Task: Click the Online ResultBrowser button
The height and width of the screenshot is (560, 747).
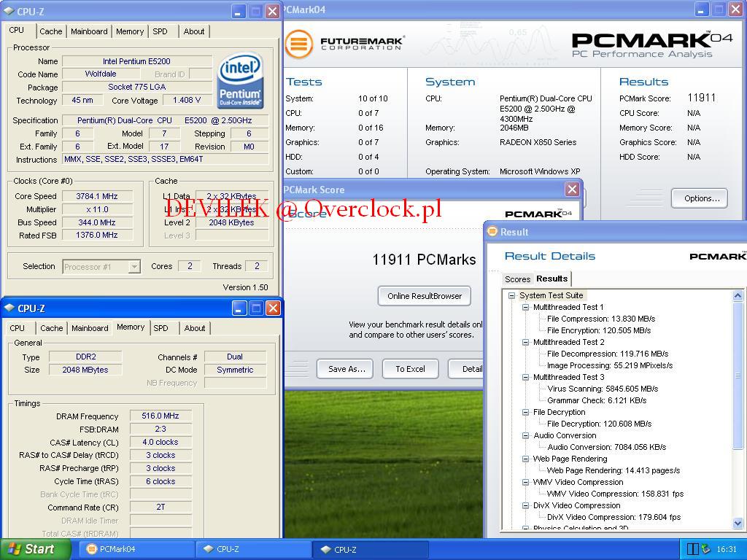Action: [x=425, y=296]
